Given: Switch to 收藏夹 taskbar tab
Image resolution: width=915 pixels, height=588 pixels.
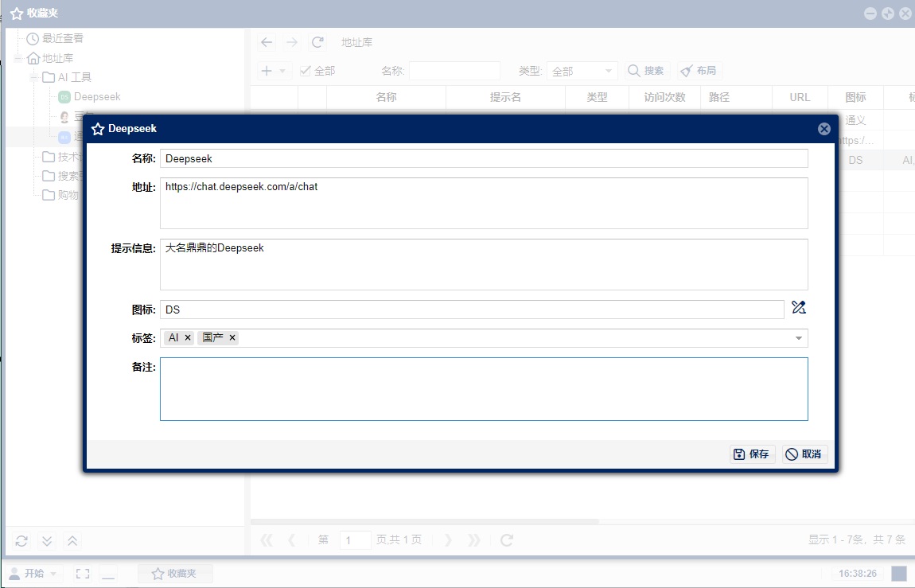Looking at the screenshot, I should [x=174, y=574].
